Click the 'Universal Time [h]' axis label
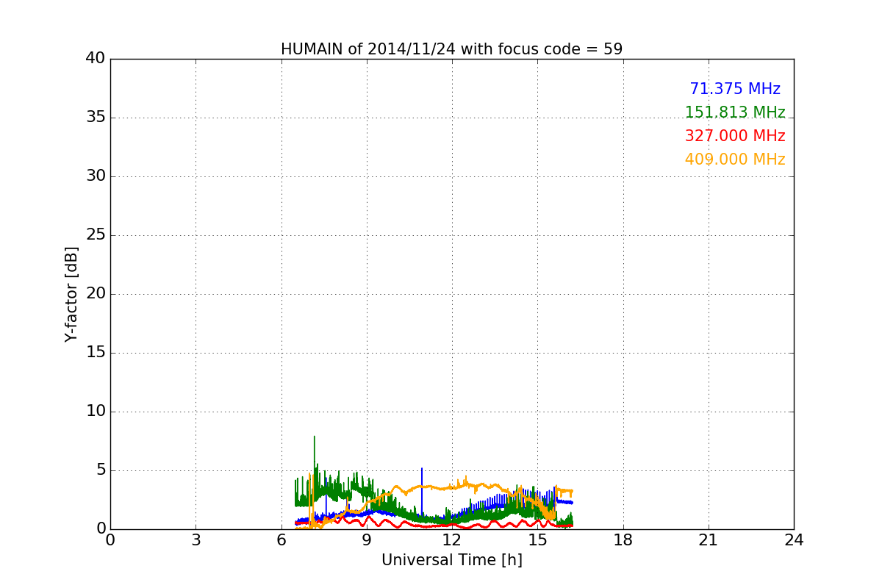Image resolution: width=882 pixels, height=588 pixels. click(x=452, y=560)
